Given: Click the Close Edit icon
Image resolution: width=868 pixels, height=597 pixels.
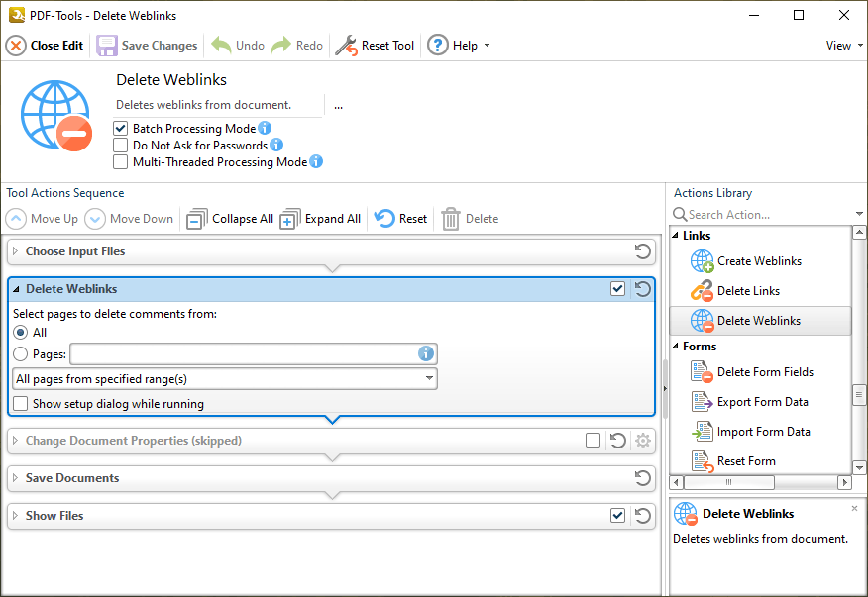Looking at the screenshot, I should pyautogui.click(x=16, y=46).
